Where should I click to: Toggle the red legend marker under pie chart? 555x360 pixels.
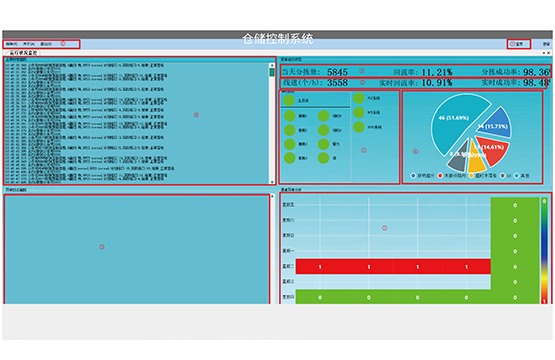[x=440, y=175]
